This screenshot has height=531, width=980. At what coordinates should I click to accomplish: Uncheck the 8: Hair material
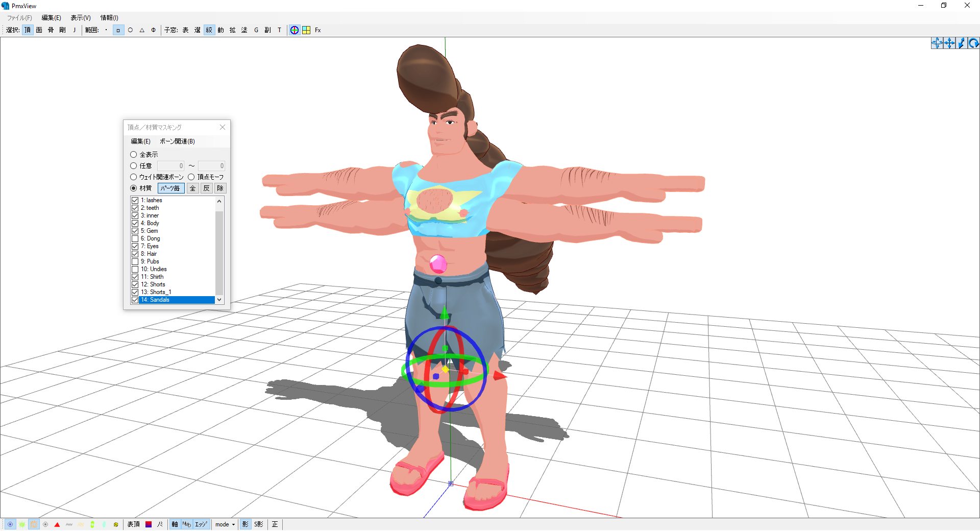click(135, 254)
